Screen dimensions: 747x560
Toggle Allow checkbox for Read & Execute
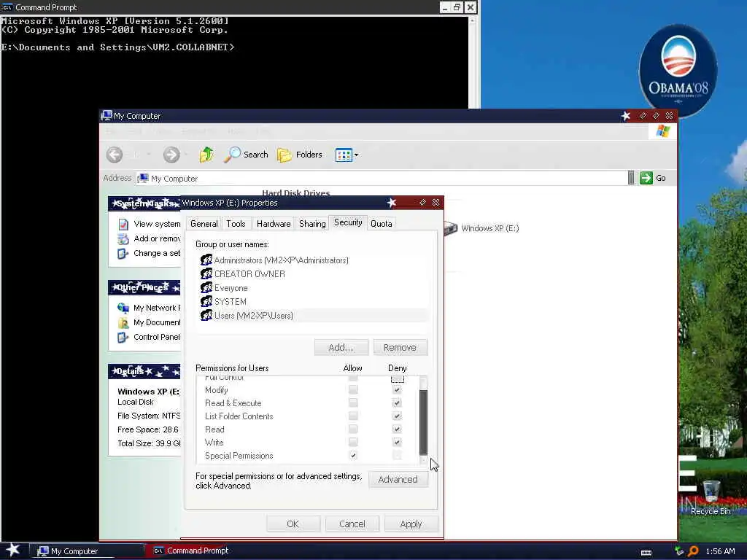click(353, 402)
